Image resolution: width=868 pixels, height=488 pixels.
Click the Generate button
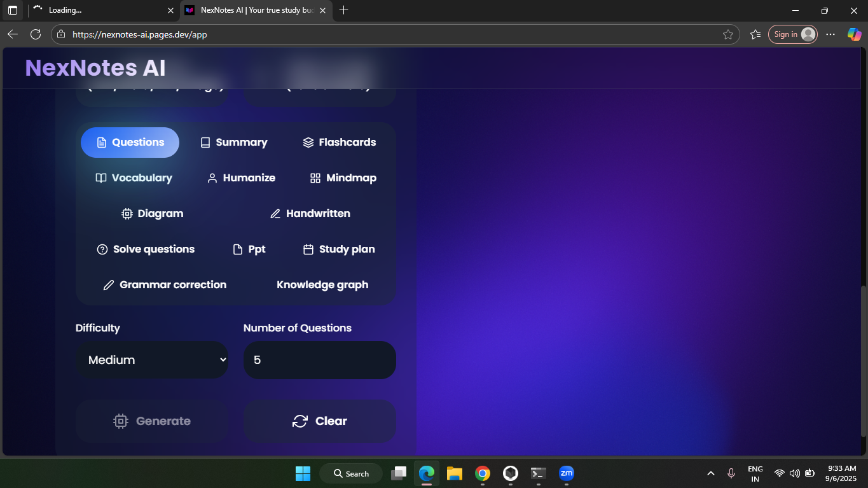click(152, 421)
